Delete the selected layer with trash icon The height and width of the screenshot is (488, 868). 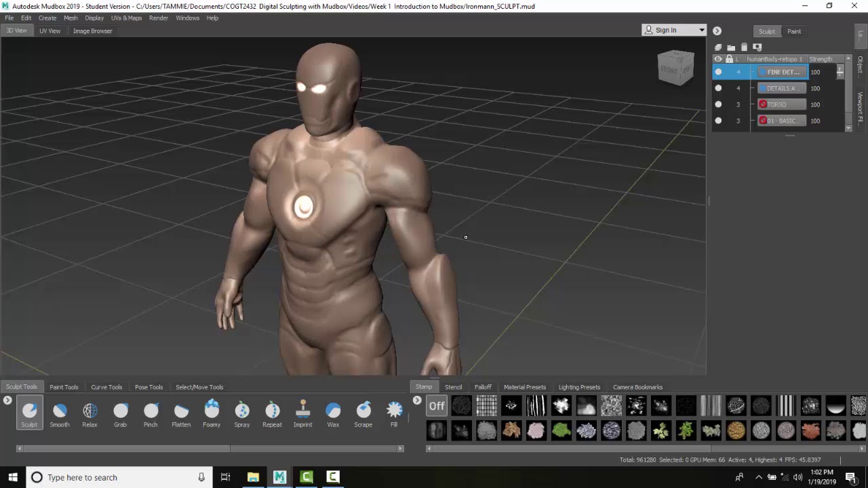point(744,47)
